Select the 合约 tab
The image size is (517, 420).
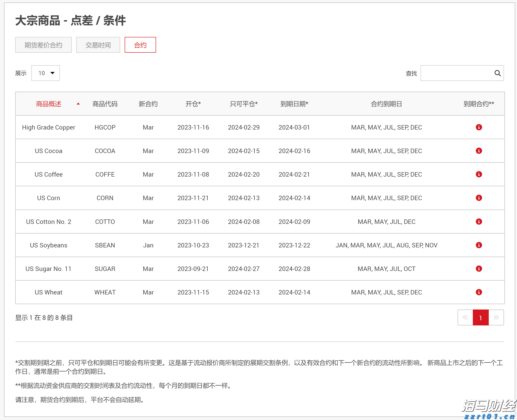[x=140, y=45]
